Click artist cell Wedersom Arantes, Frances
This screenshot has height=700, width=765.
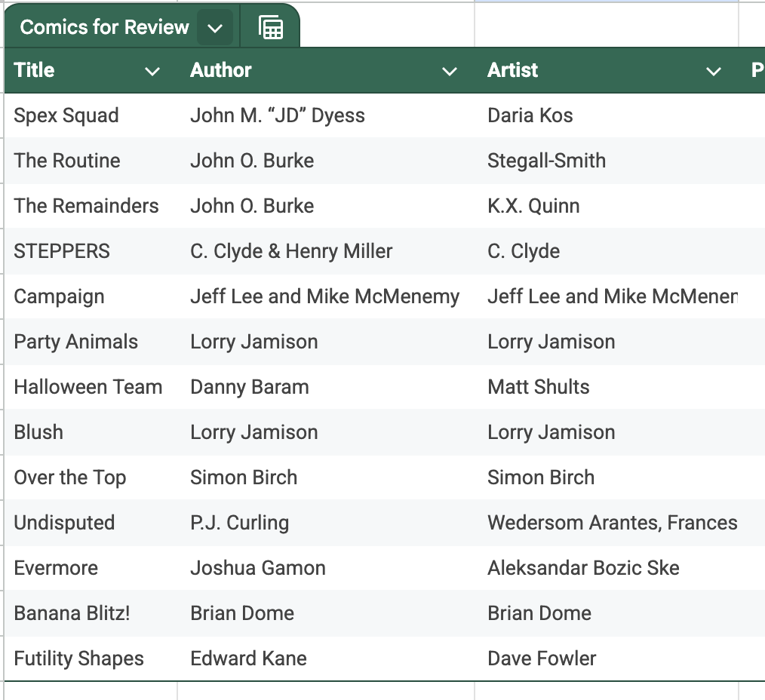click(x=607, y=523)
